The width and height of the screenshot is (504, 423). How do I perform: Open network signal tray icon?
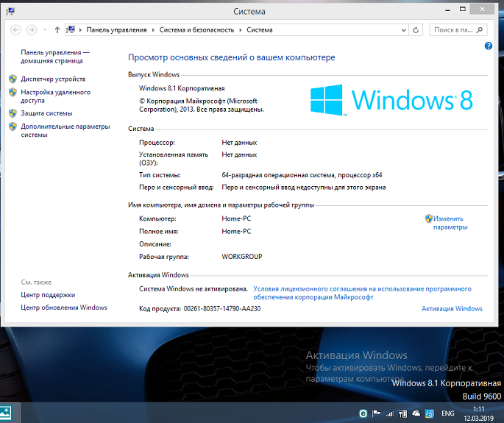pos(389,413)
